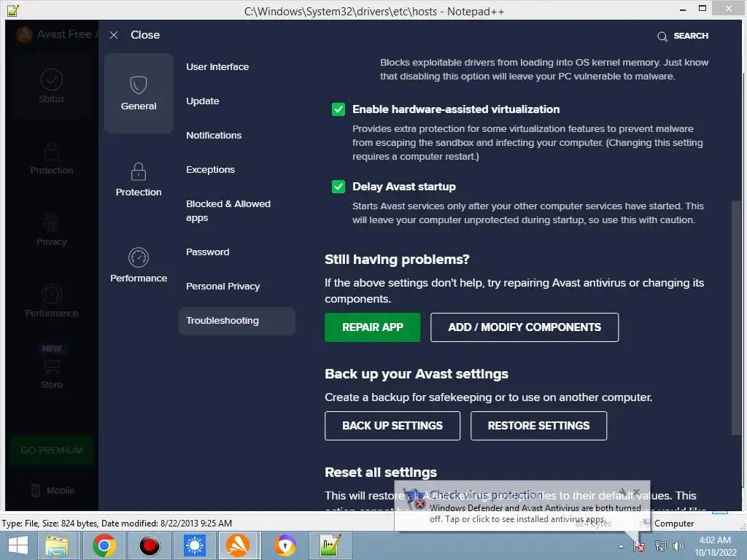747x560 pixels.
Task: Select the Exceptions settings tab
Action: [x=210, y=170]
